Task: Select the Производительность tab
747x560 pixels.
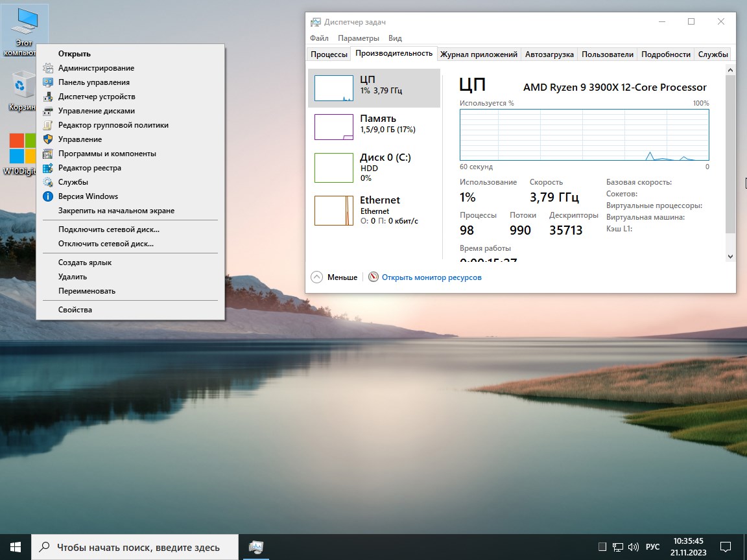Action: point(394,53)
